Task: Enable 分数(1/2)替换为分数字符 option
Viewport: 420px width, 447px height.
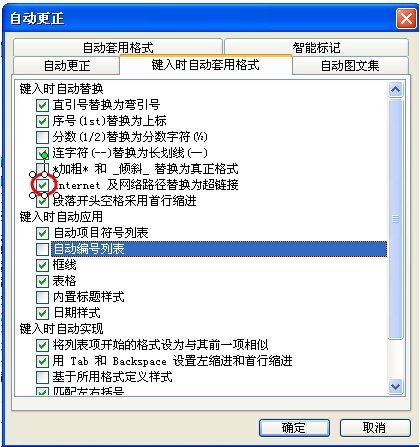Action: 42,137
